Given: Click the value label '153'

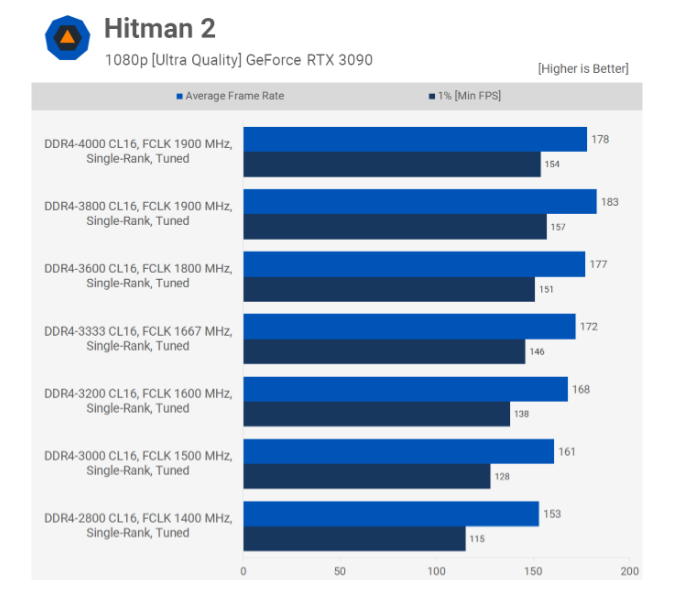Looking at the screenshot, I should click(x=552, y=514).
